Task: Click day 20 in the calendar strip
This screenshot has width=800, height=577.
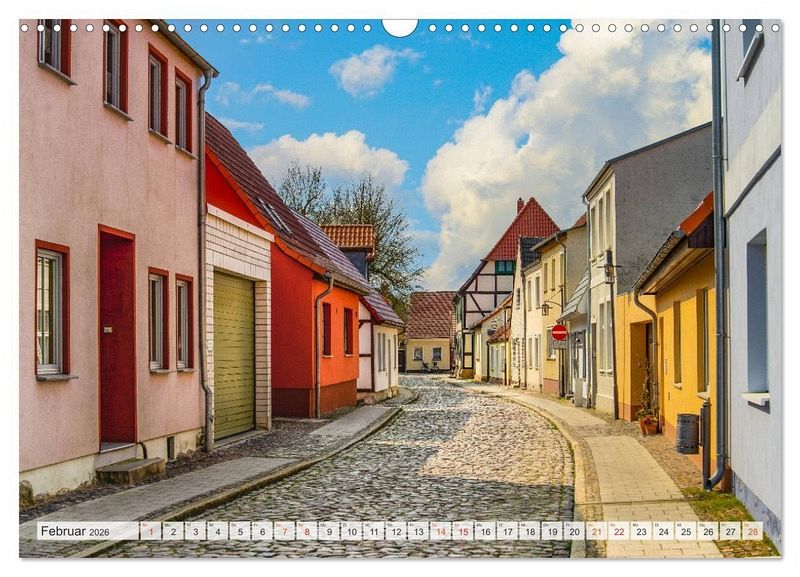Action: (x=574, y=531)
